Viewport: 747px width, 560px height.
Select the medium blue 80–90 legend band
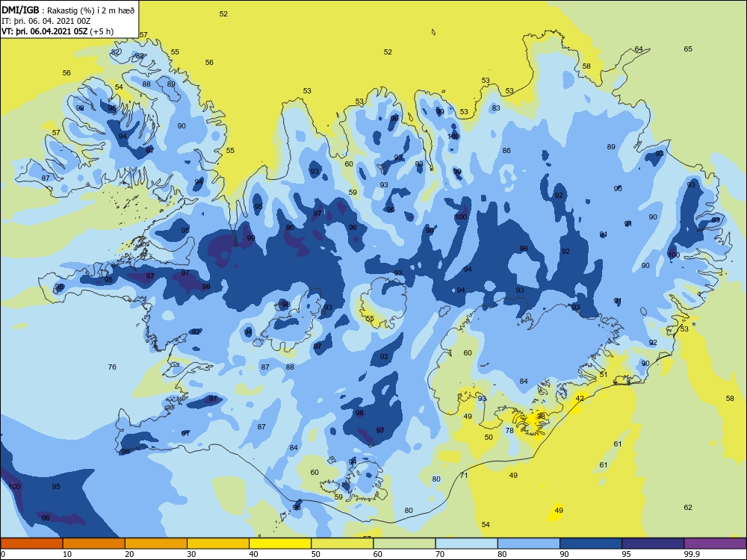[x=529, y=544]
